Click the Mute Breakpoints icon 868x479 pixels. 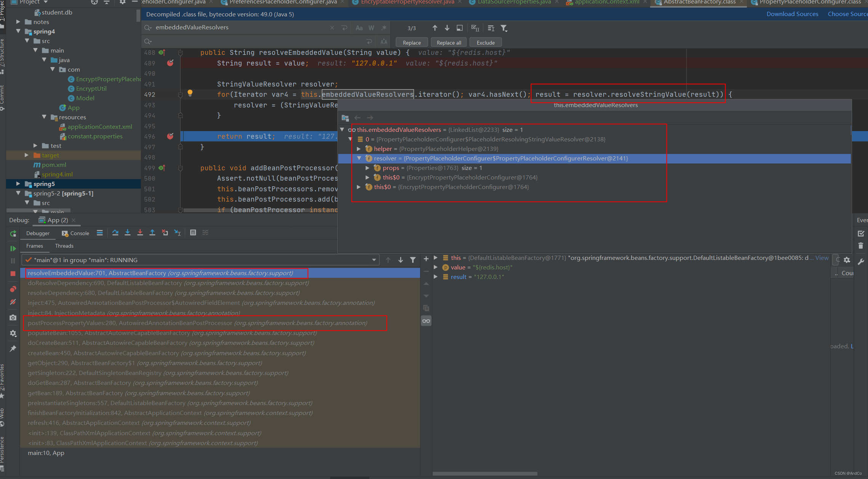point(13,302)
